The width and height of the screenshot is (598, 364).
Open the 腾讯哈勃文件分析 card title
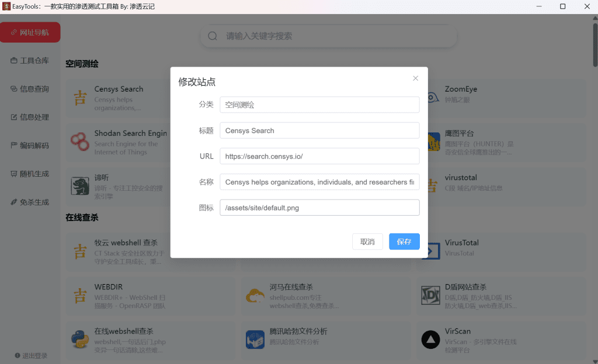(298, 331)
